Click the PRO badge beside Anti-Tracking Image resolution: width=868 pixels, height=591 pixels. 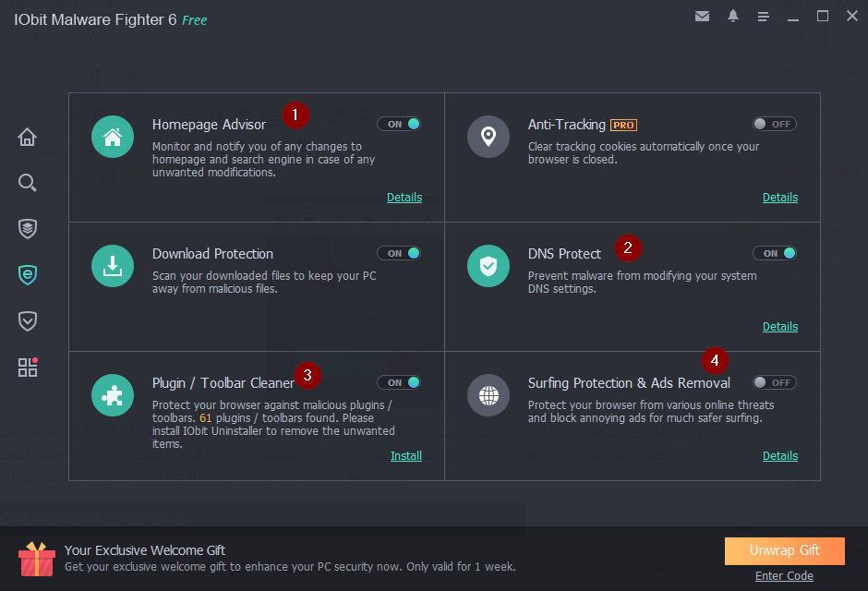tap(623, 125)
